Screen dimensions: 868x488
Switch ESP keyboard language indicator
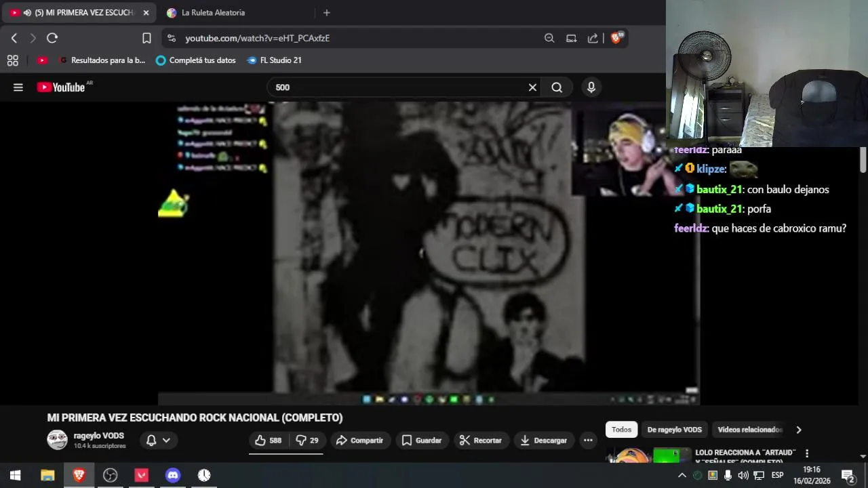[x=777, y=475]
